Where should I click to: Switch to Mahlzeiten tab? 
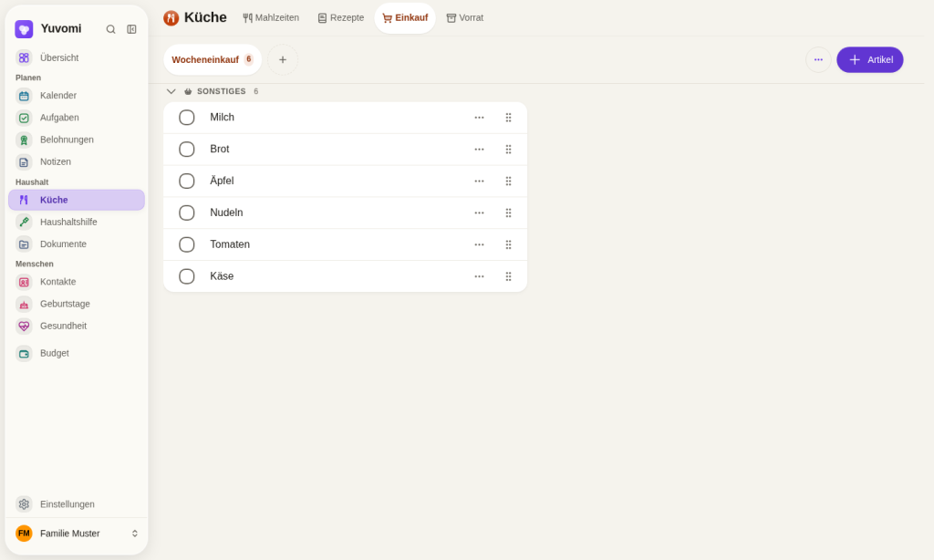click(271, 18)
